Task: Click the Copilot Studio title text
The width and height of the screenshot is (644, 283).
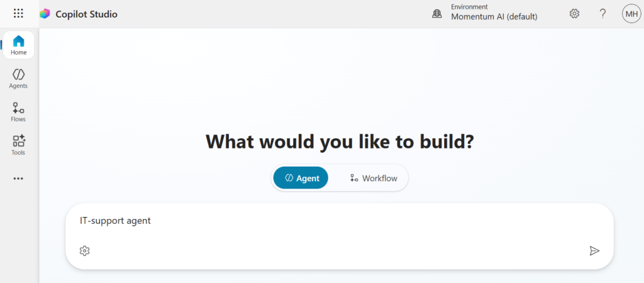Action: [86, 14]
